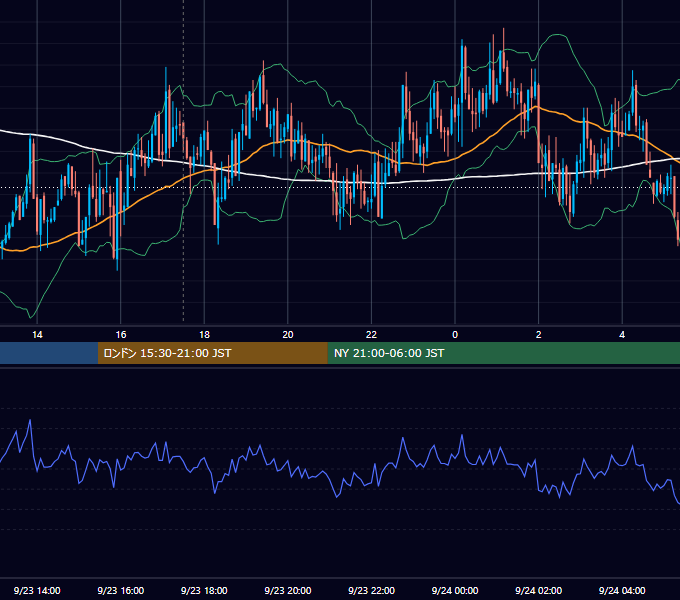Click the blue session bar before London
680x600 pixels.
49,353
